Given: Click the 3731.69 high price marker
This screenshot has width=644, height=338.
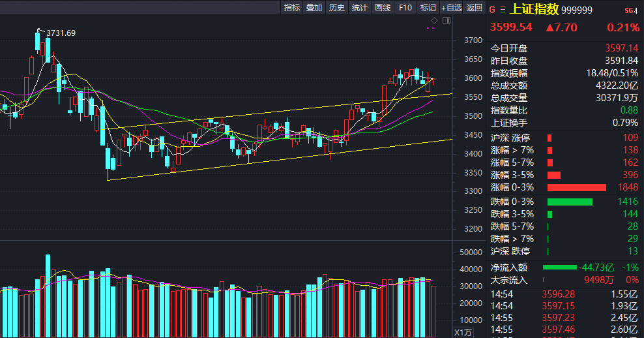Looking at the screenshot, I should [x=61, y=33].
